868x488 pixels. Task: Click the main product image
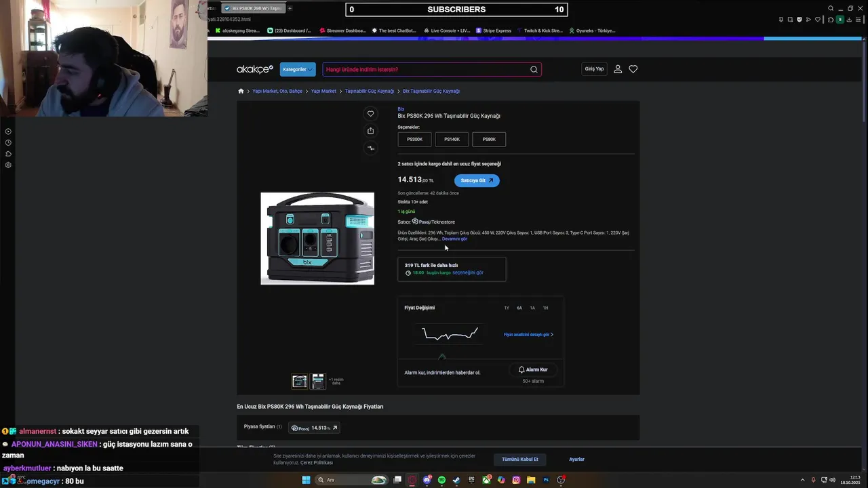click(x=317, y=239)
